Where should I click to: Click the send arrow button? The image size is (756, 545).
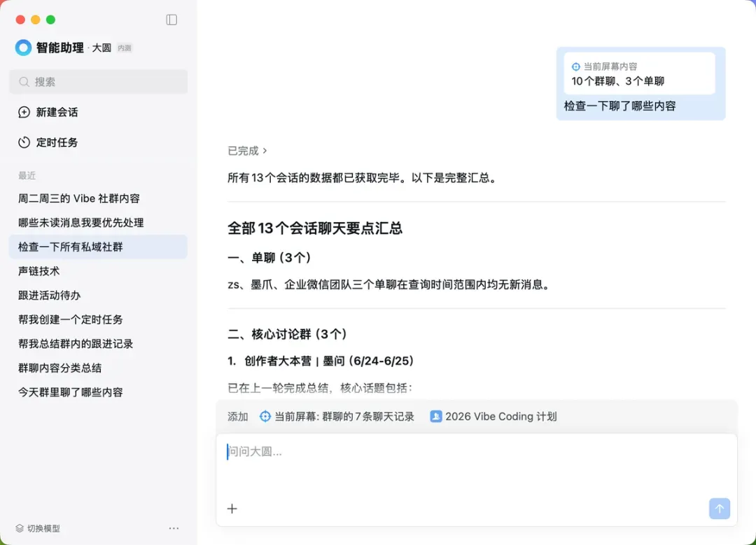pyautogui.click(x=720, y=509)
